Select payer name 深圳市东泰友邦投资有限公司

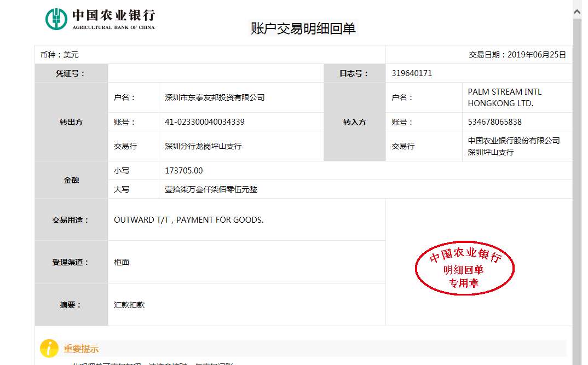(x=215, y=98)
